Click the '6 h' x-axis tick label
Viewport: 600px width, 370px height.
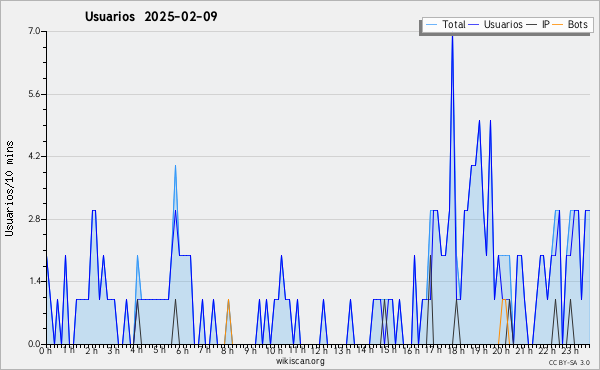tap(182, 350)
